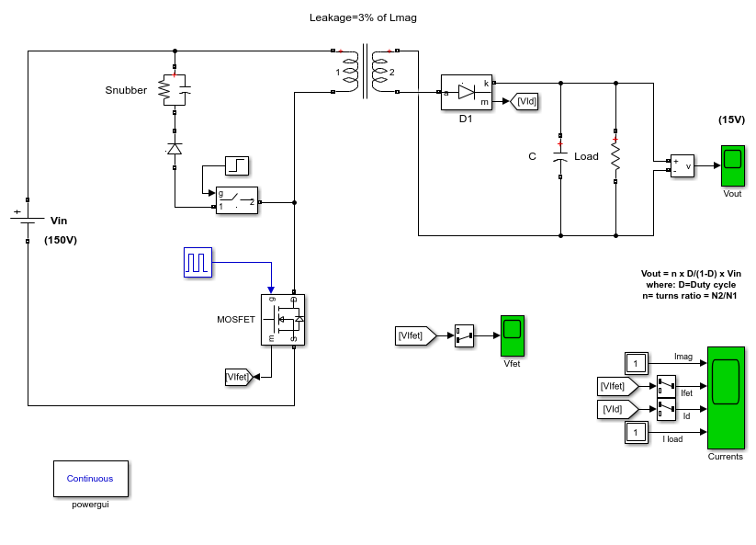Screen dimensions: 756x545
Task: Select capacitor C block
Action: pos(560,156)
